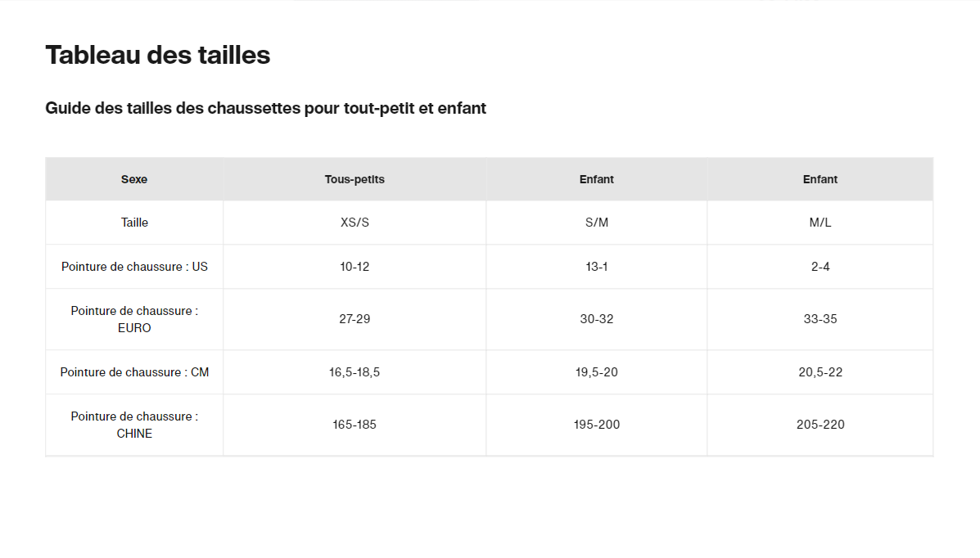Click the US size 13-1 cell
The image size is (980, 558).
coord(597,267)
